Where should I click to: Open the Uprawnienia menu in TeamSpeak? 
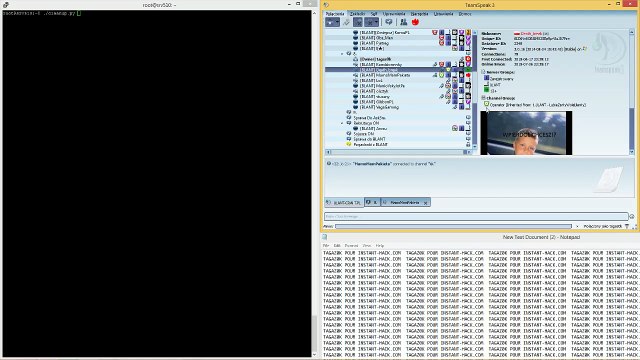394,14
